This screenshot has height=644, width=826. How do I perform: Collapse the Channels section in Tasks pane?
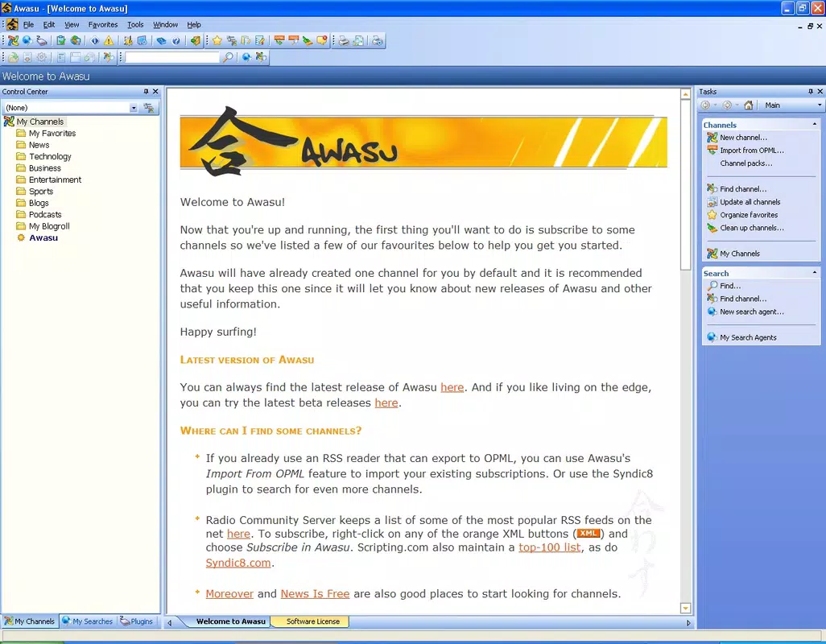click(815, 124)
